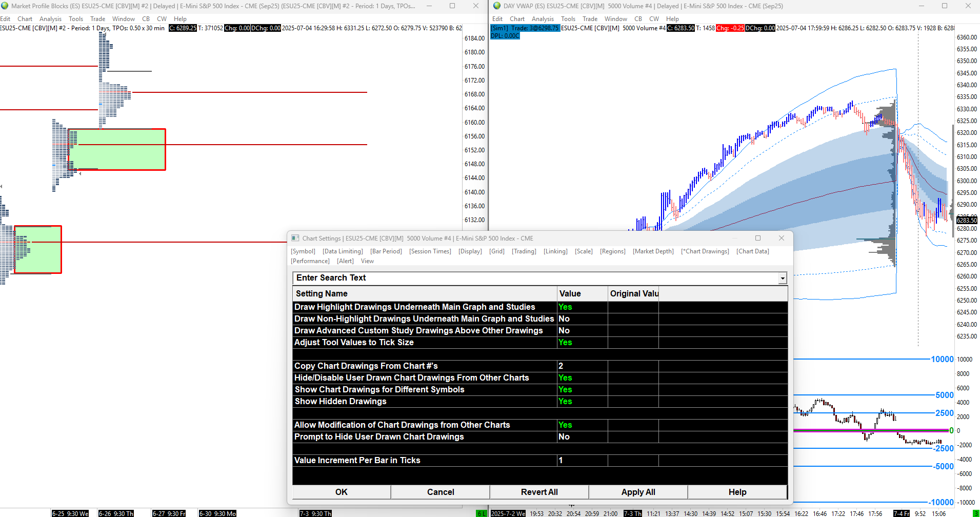
Task: Click the Chart Settings dialog title icon
Action: pyautogui.click(x=295, y=238)
